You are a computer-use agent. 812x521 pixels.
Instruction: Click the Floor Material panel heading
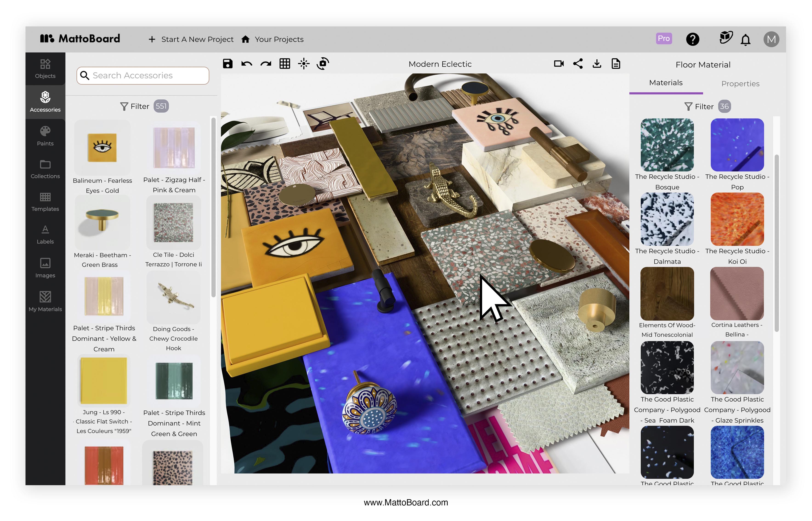click(x=703, y=65)
